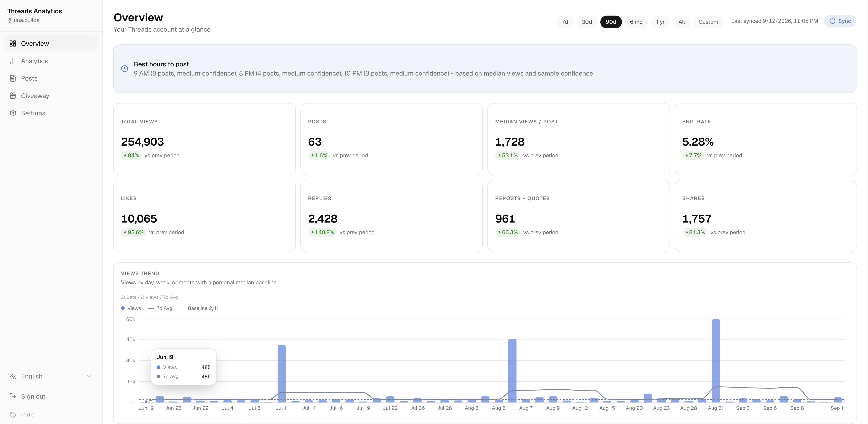Click the Overview grid icon in sidebar
Screen dimensions: 868x424
pyautogui.click(x=13, y=43)
